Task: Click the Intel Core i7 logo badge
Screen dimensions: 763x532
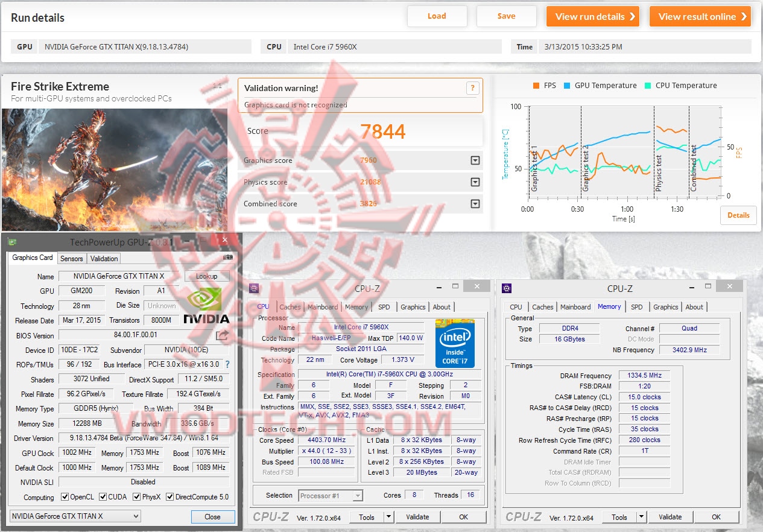Action: [455, 343]
